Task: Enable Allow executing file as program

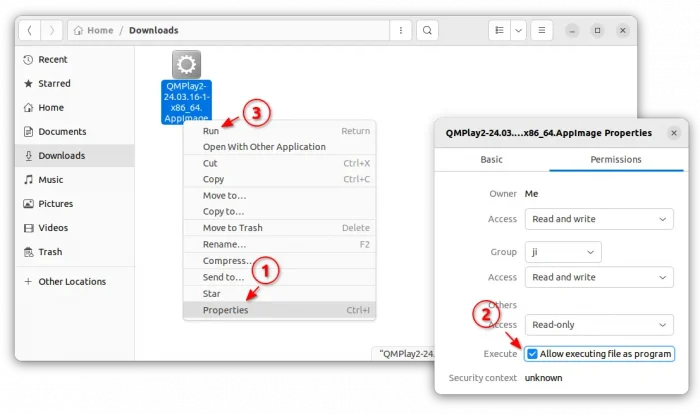Action: click(533, 354)
